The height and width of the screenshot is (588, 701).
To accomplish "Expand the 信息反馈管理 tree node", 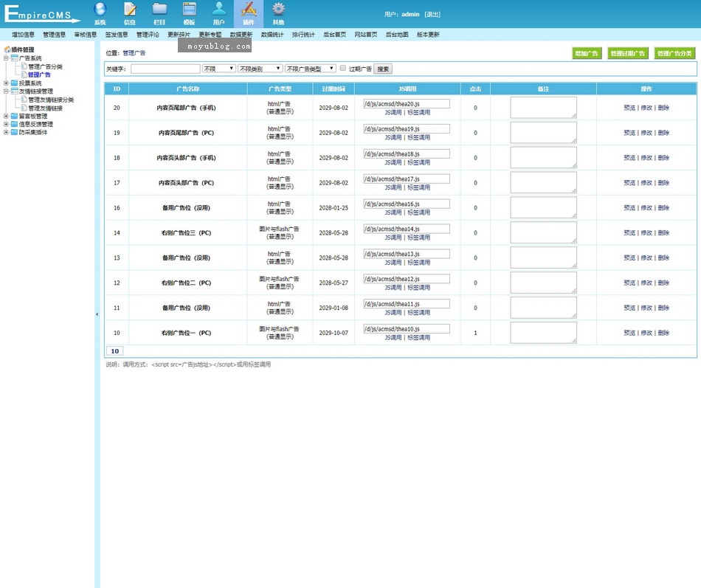I will pyautogui.click(x=6, y=124).
